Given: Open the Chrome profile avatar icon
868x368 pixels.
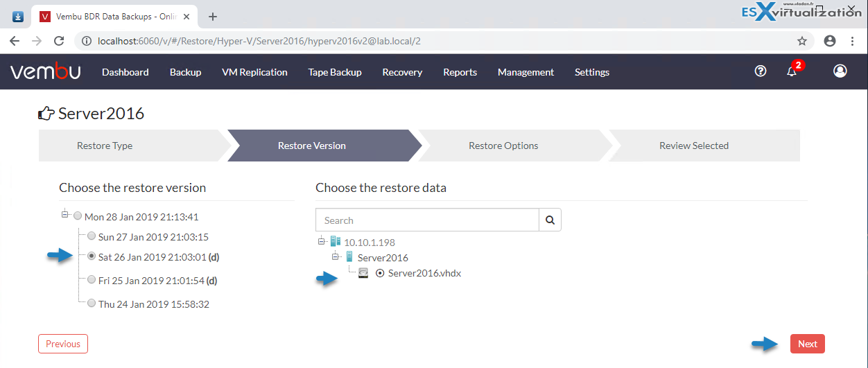Looking at the screenshot, I should point(830,41).
